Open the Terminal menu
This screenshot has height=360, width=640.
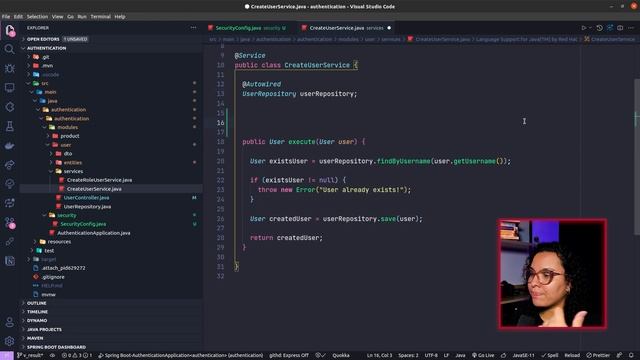pos(100,17)
